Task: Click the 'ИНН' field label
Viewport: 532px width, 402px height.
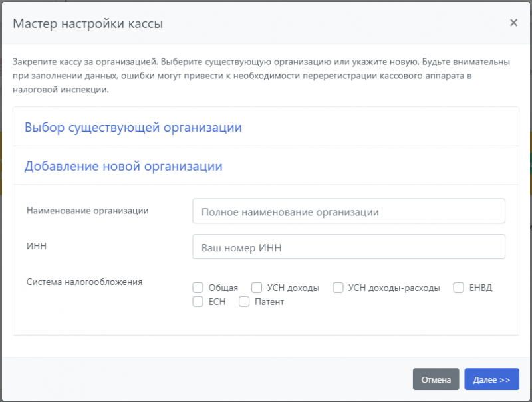Action: click(x=36, y=246)
